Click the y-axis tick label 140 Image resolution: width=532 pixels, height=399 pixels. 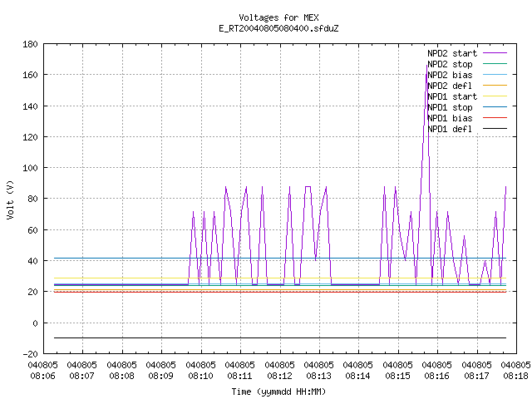[x=30, y=106]
